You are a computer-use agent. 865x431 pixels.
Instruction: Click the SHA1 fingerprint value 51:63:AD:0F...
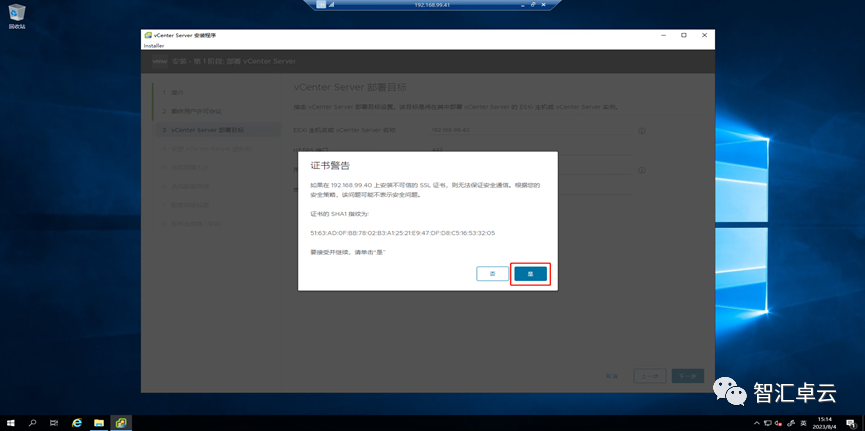(403, 233)
